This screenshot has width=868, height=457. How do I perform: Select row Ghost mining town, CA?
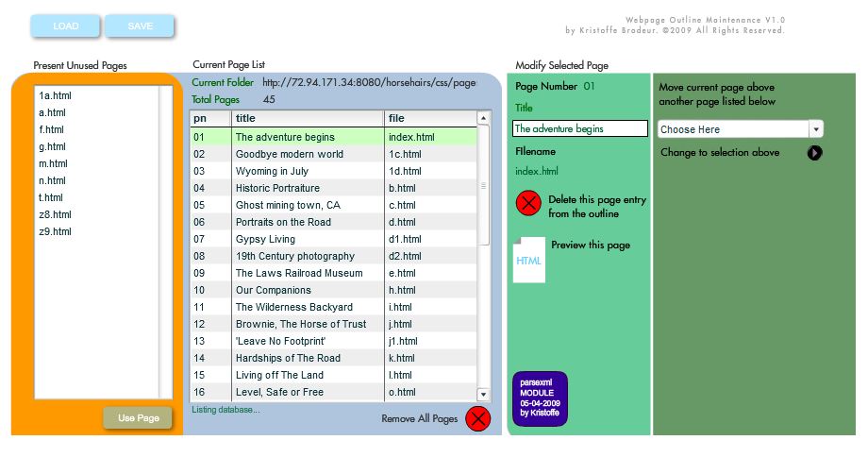pyautogui.click(x=333, y=205)
